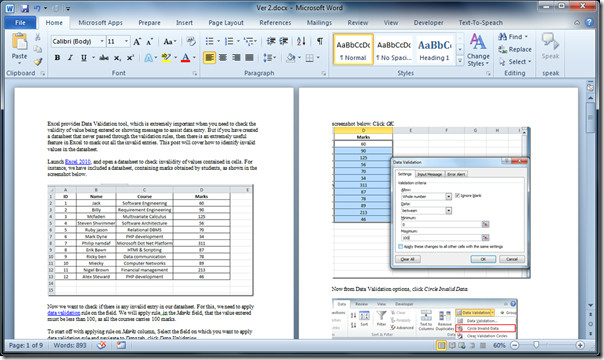Image resolution: width=604 pixels, height=360 pixels.
Task: Click the Words: 893 status bar counter
Action: [x=70, y=345]
